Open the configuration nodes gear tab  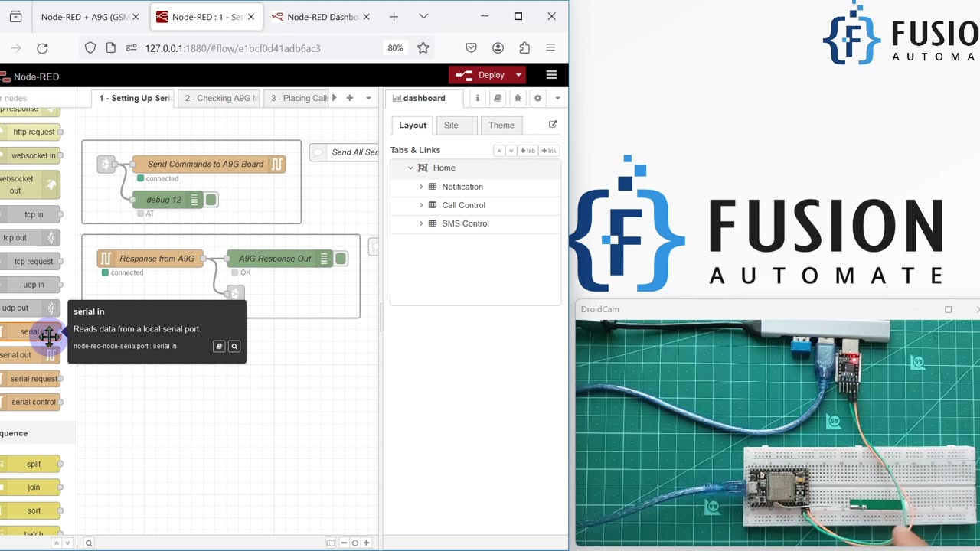click(x=537, y=98)
